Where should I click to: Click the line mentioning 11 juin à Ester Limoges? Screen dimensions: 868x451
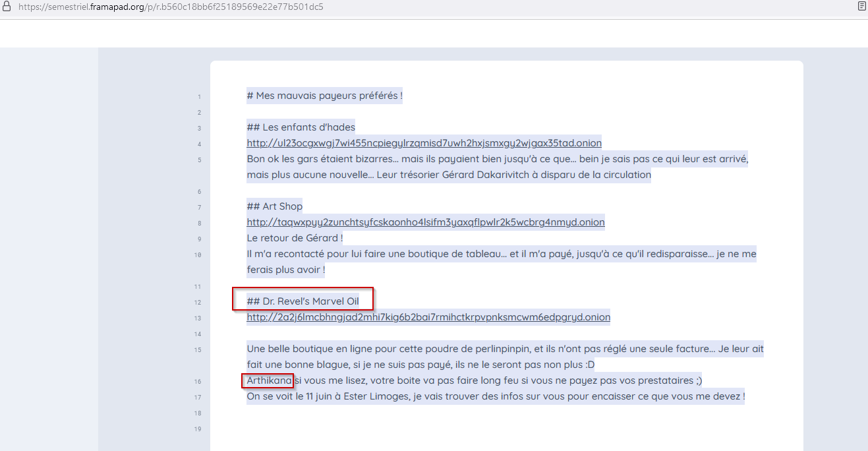click(x=495, y=396)
